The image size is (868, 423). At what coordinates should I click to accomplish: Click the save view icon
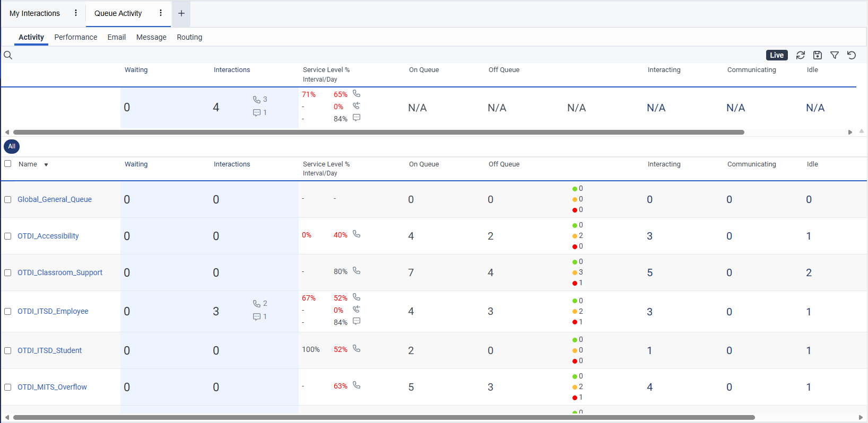click(x=818, y=55)
